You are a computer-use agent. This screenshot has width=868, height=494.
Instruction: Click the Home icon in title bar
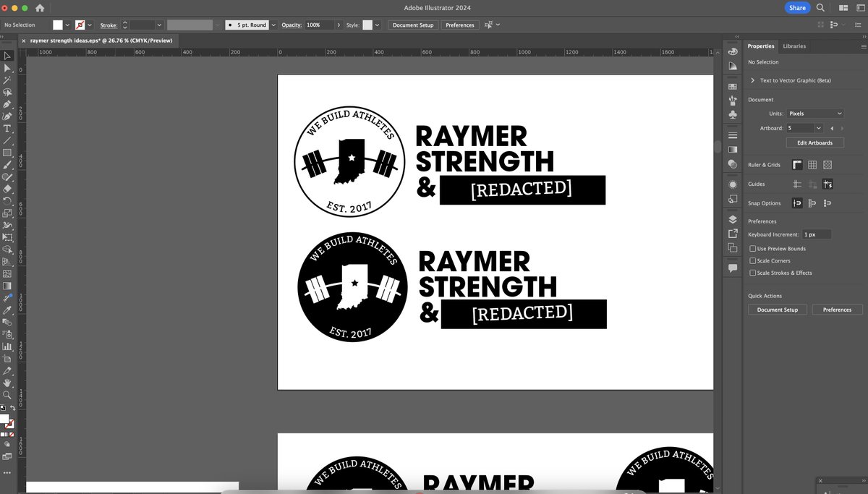[40, 8]
